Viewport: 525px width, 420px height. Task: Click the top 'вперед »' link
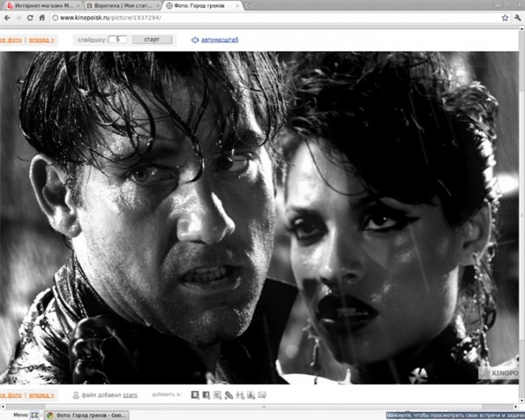[42, 39]
